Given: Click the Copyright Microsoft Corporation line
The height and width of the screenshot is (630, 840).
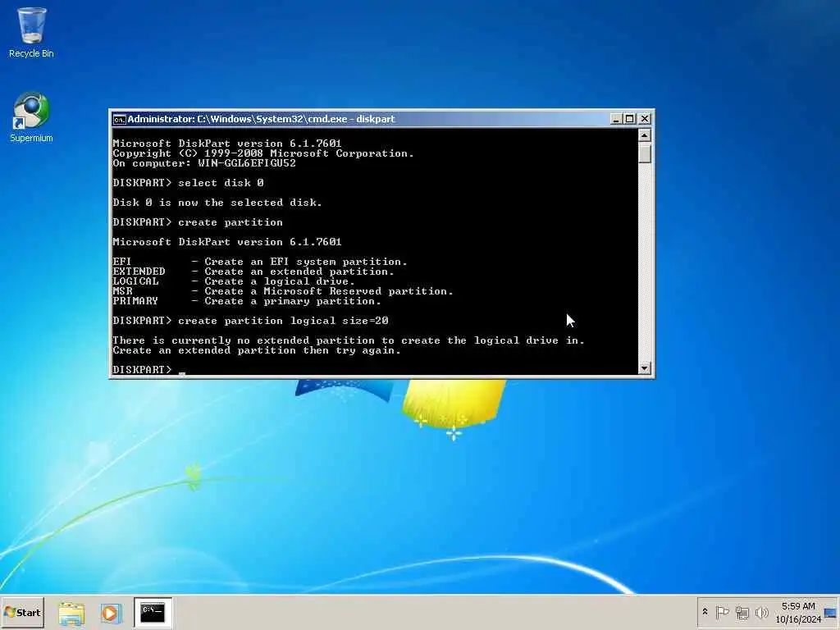Looking at the screenshot, I should click(263, 153).
